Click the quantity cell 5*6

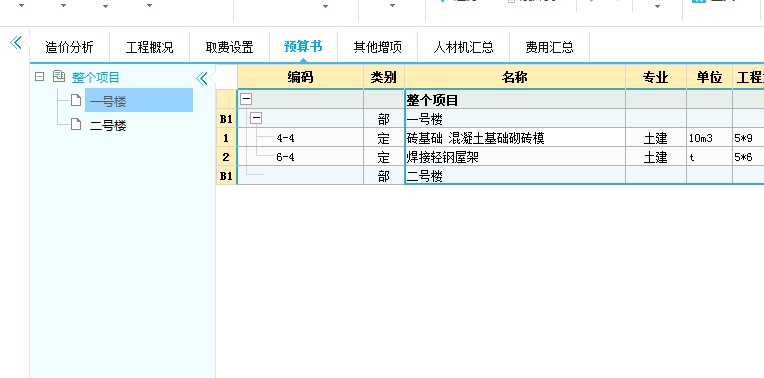click(x=748, y=157)
